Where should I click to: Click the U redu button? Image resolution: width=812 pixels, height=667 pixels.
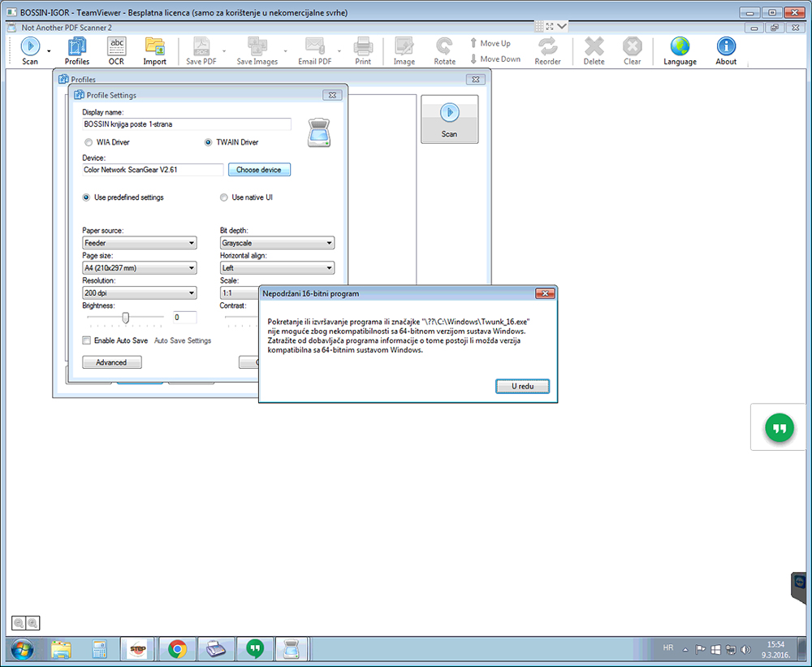coord(522,387)
